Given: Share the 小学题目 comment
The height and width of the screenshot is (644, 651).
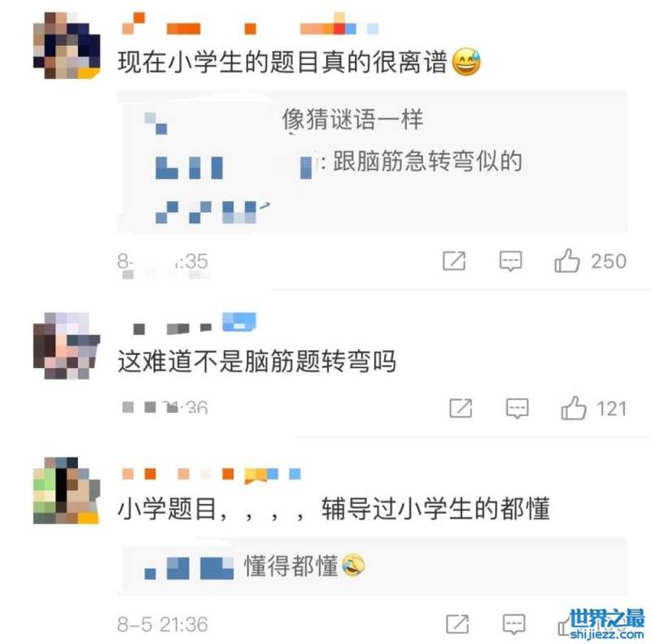Looking at the screenshot, I should 457,624.
